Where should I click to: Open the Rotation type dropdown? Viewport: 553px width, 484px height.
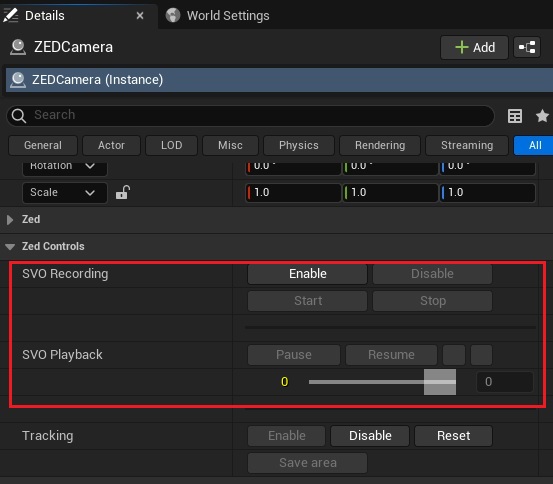point(65,167)
